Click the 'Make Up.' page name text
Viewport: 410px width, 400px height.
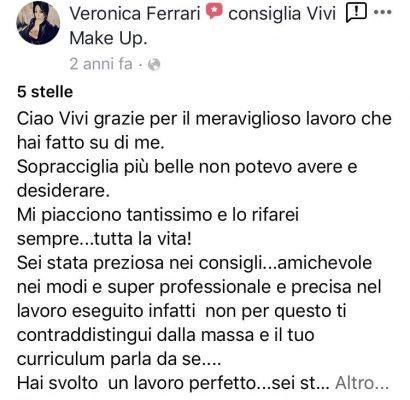108,38
